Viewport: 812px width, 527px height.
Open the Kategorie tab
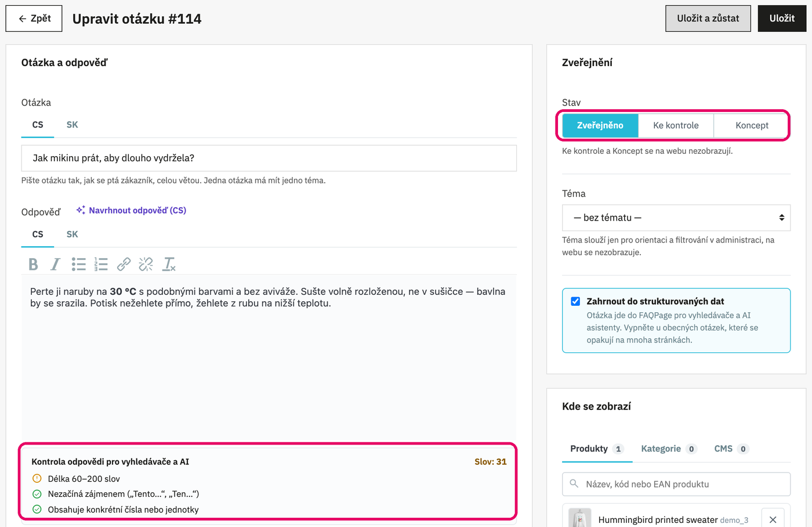[669, 449]
